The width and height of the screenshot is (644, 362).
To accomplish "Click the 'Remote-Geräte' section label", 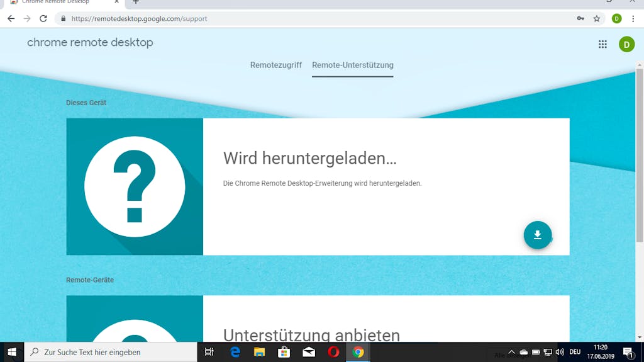I will pos(90,280).
